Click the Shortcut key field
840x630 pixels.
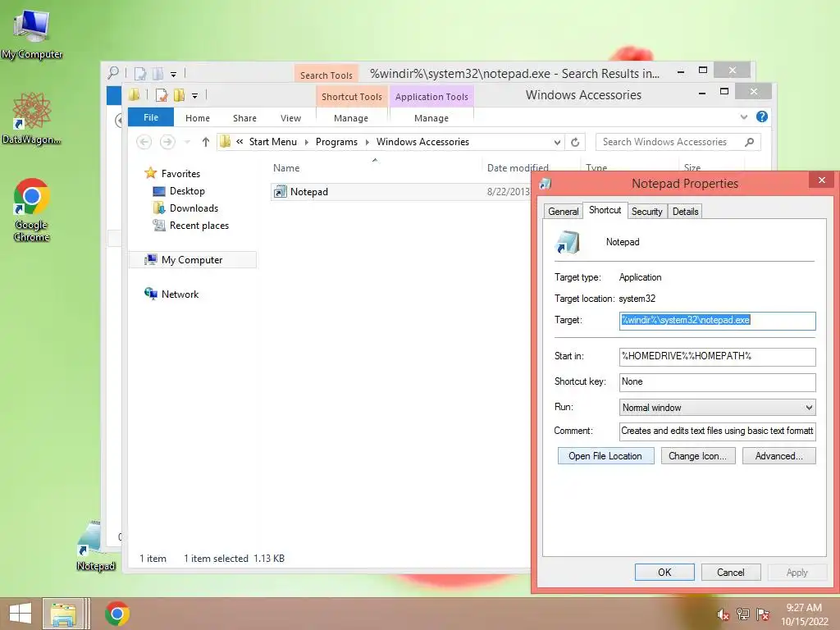pos(717,382)
